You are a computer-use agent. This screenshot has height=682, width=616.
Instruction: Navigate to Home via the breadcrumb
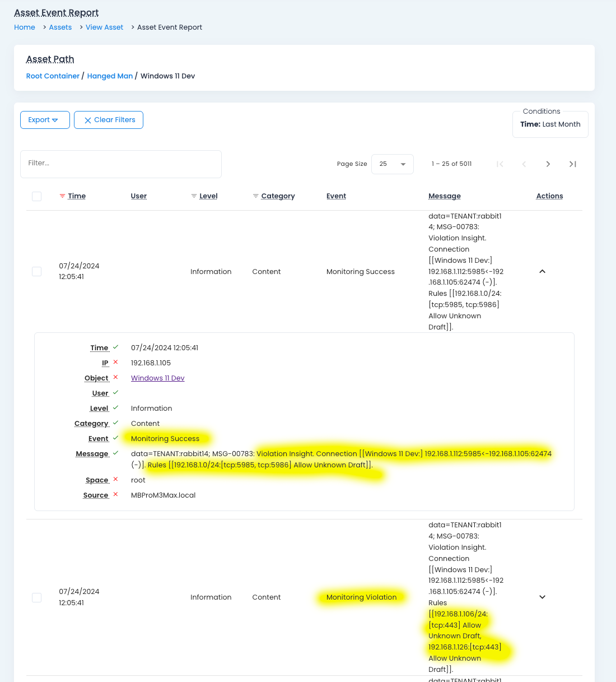point(24,27)
